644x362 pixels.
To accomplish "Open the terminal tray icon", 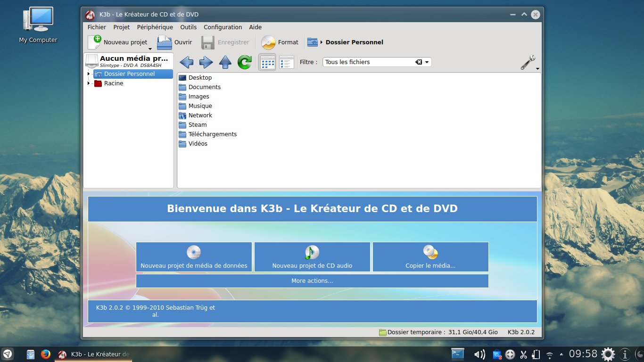I will point(457,354).
